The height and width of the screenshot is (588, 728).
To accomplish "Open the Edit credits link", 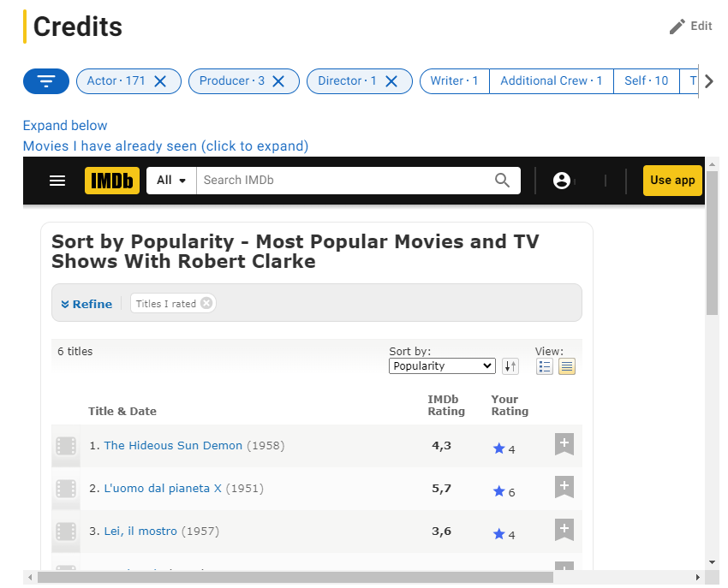I will tap(690, 27).
